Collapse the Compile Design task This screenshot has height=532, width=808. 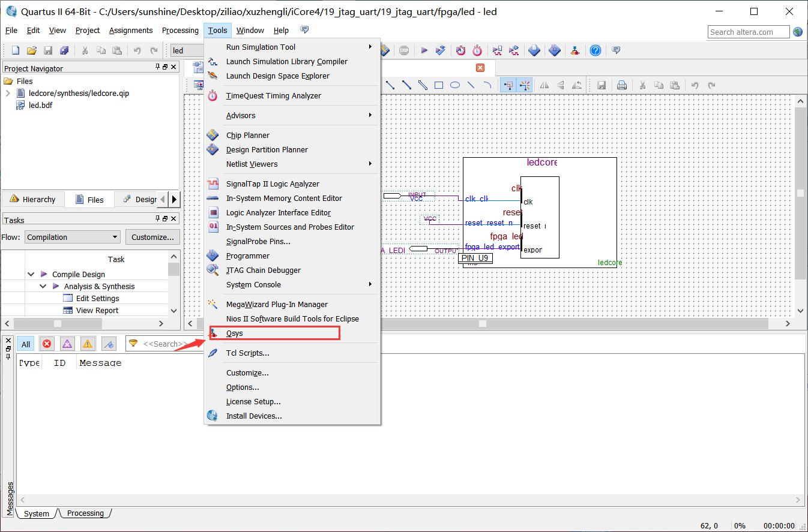(x=31, y=275)
